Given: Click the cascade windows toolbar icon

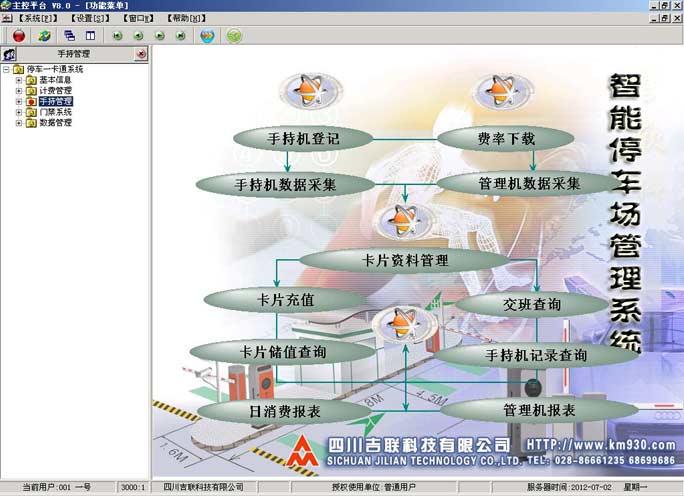Looking at the screenshot, I should click(69, 36).
